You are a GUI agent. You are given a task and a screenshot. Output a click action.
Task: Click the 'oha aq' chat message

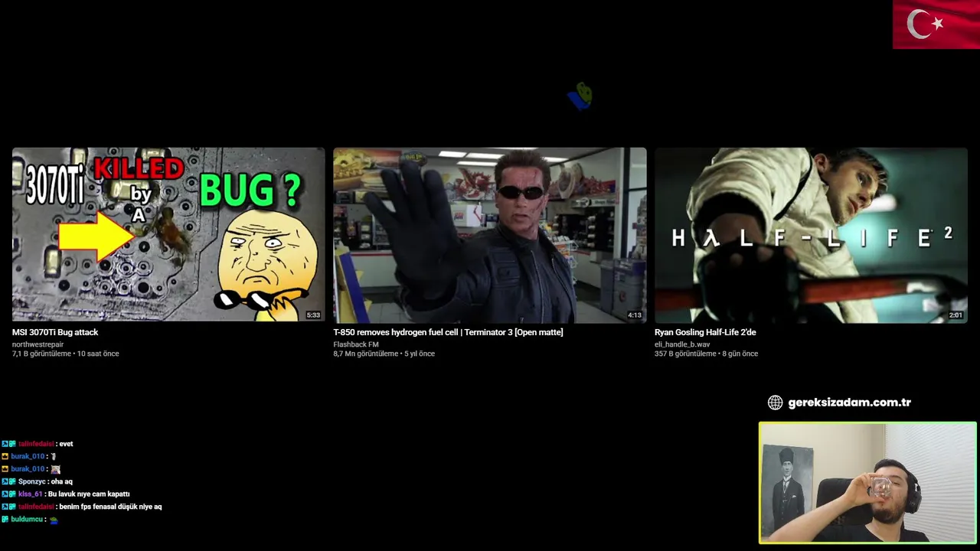coord(62,481)
